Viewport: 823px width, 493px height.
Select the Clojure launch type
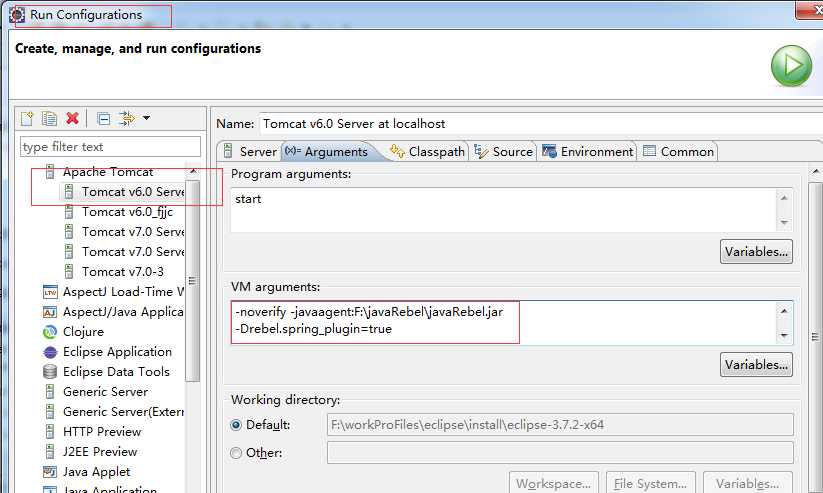point(83,331)
